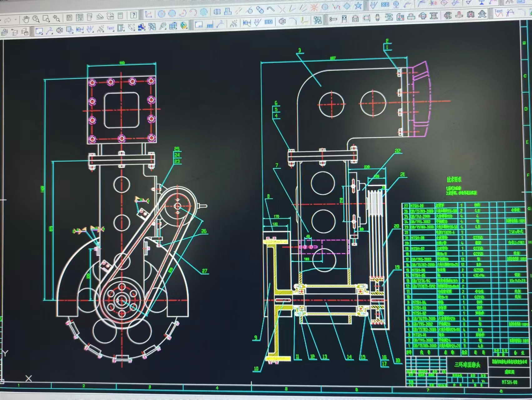
Task: Click balloon label 7 in side view
Action: coord(277,165)
